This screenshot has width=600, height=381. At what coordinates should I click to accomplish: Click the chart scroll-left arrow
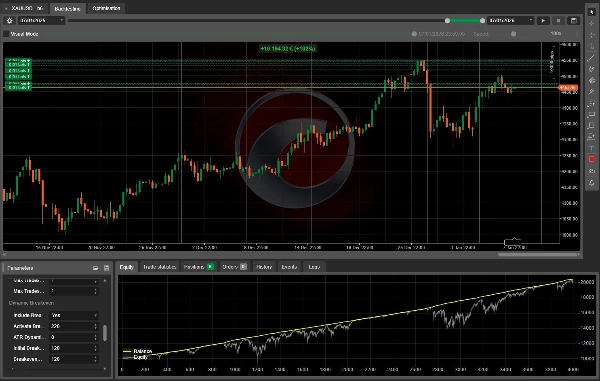[4, 254]
